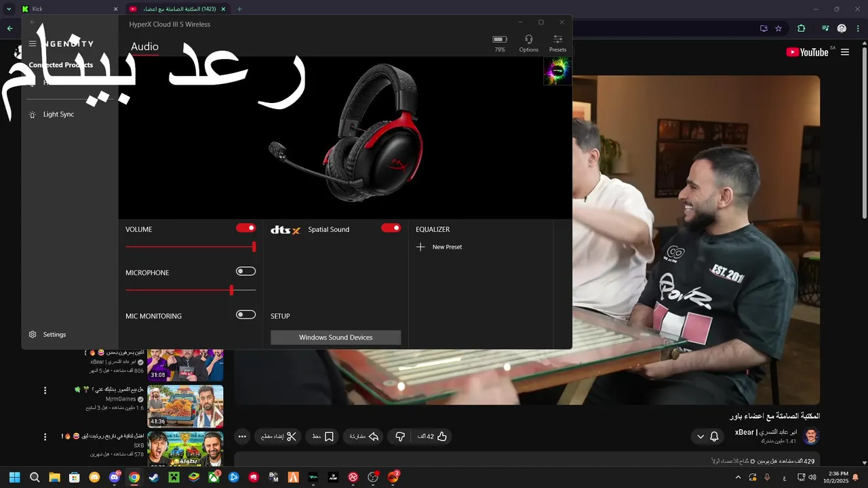Open File Explorer from taskbar
The height and width of the screenshot is (488, 868).
pos(54,477)
